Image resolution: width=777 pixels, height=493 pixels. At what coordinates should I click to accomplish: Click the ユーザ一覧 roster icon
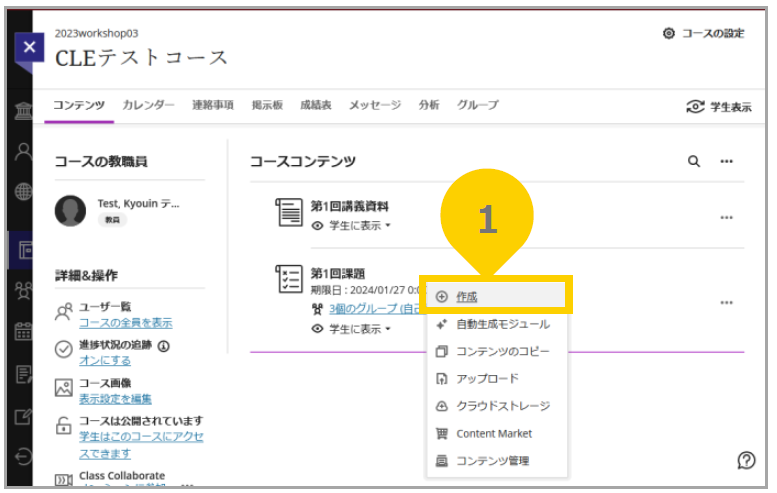click(x=64, y=312)
